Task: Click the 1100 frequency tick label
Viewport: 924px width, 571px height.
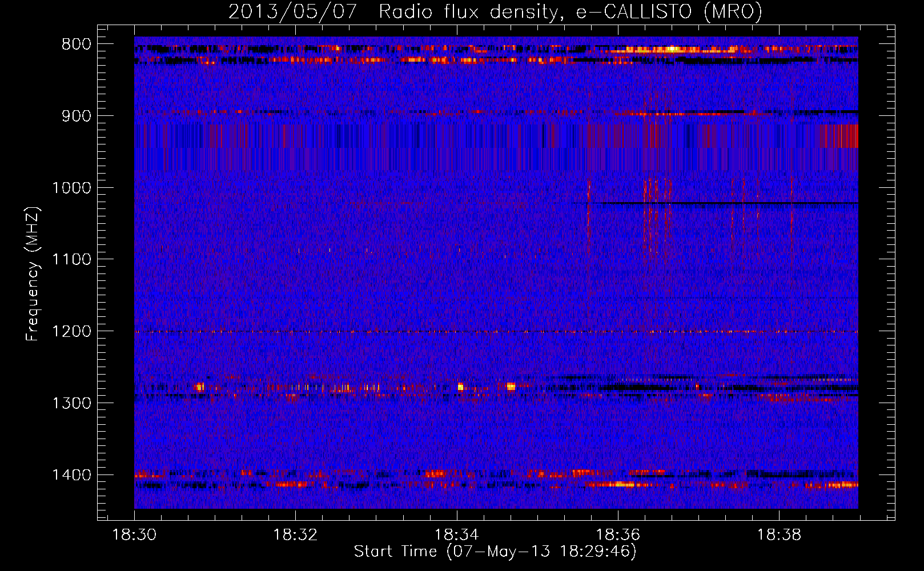Action: [x=71, y=260]
